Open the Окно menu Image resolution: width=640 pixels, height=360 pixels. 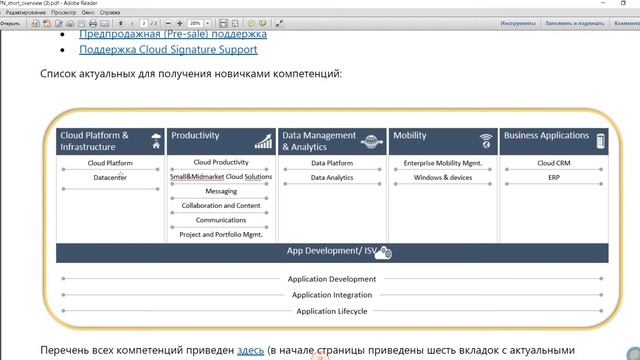[x=88, y=13]
